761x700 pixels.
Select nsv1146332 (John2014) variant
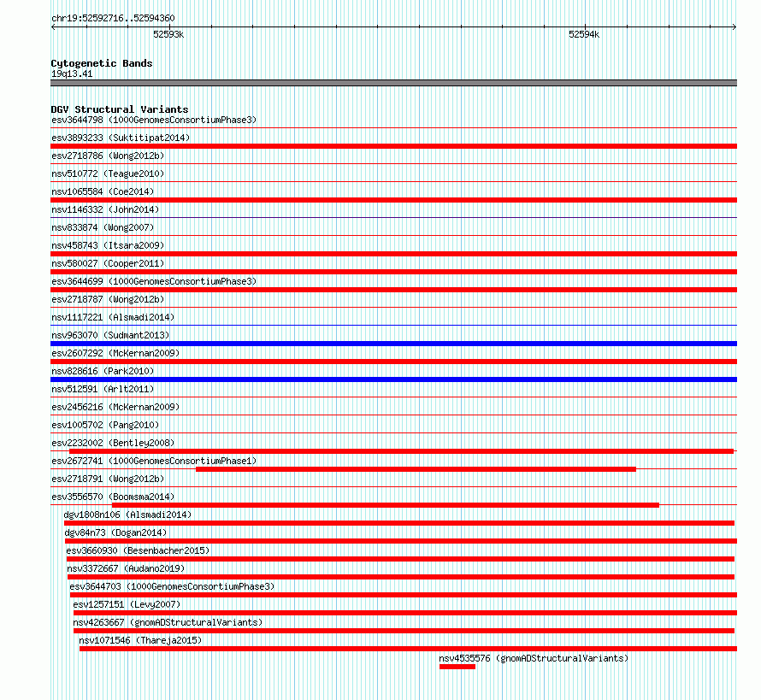(105, 209)
